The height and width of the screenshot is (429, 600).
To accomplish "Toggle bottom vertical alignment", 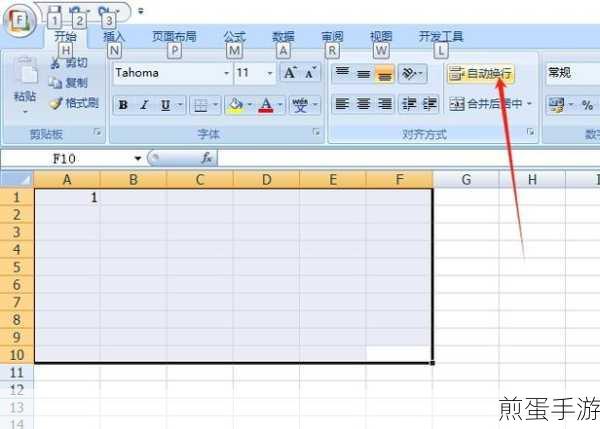I will pos(385,73).
